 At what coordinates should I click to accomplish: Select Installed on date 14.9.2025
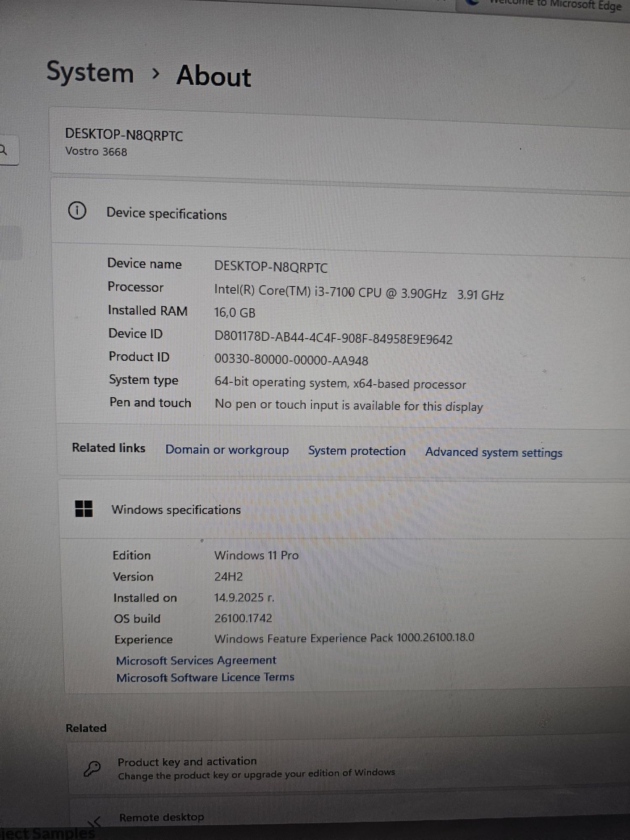point(244,597)
